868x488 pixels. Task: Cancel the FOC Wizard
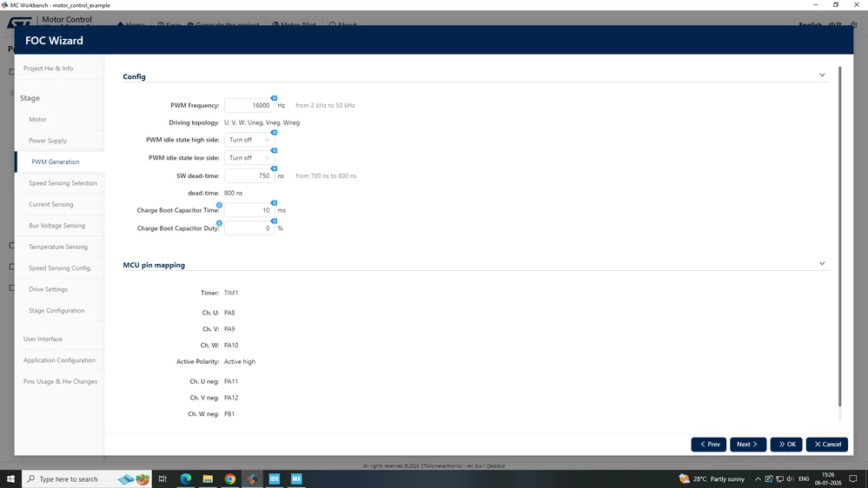coord(827,445)
